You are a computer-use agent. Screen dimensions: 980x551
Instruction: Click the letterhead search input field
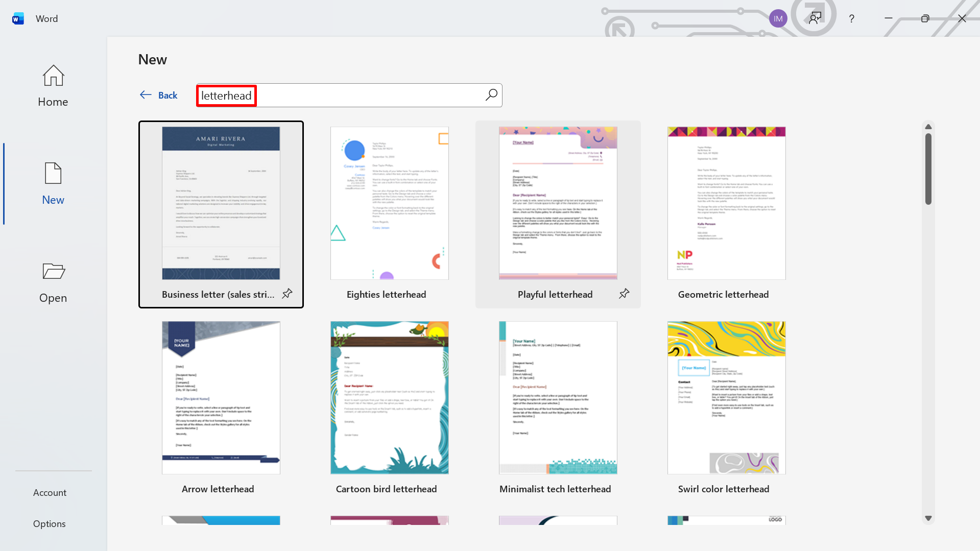[349, 95]
